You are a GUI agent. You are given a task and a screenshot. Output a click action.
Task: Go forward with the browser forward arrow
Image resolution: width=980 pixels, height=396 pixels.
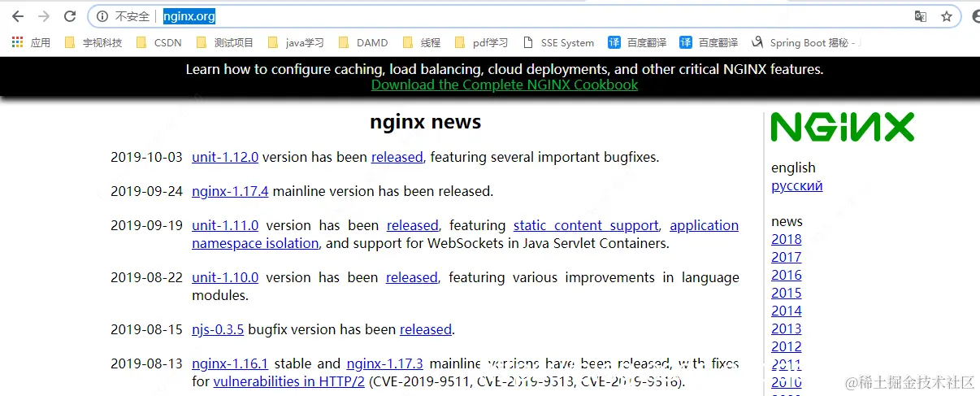(44, 16)
